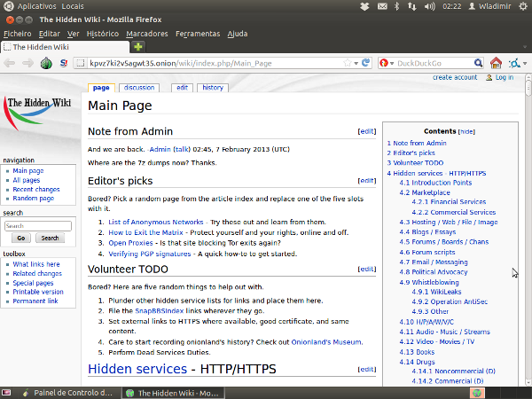The image size is (532, 399).
Task: Switch to the edit wiki tab
Action: tap(182, 88)
